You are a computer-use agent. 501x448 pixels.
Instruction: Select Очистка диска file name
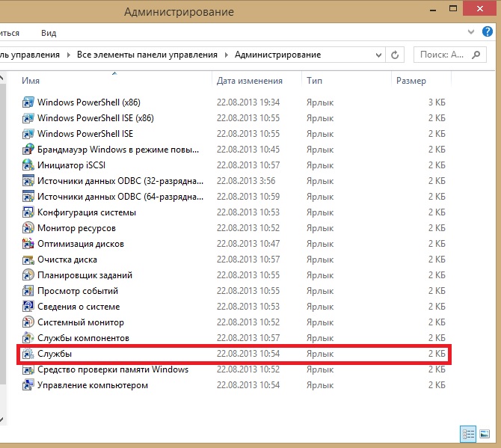tap(67, 260)
